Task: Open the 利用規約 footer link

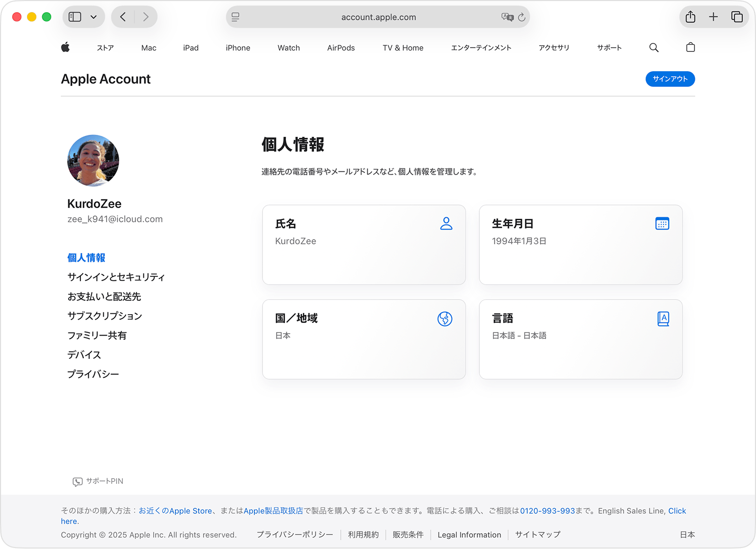Action: pyautogui.click(x=363, y=534)
